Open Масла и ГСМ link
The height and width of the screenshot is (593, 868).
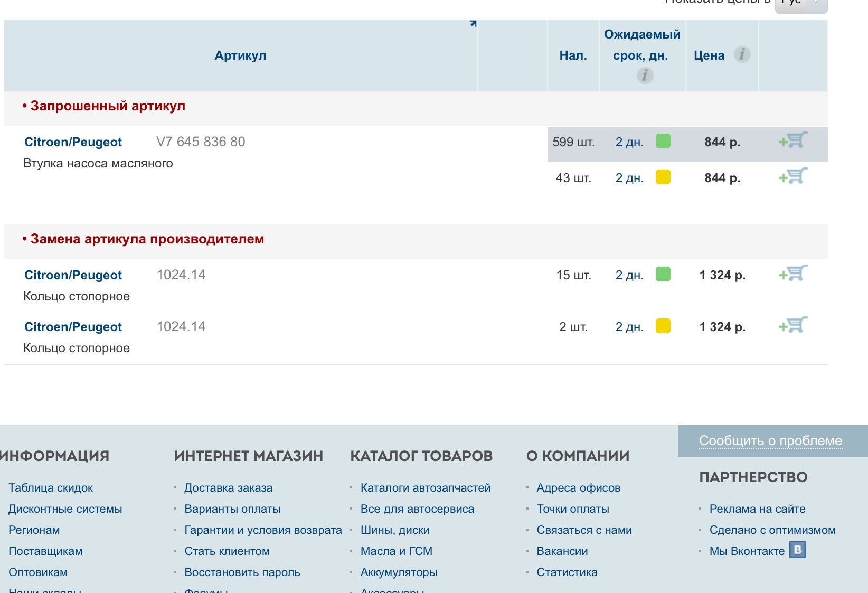tap(397, 551)
